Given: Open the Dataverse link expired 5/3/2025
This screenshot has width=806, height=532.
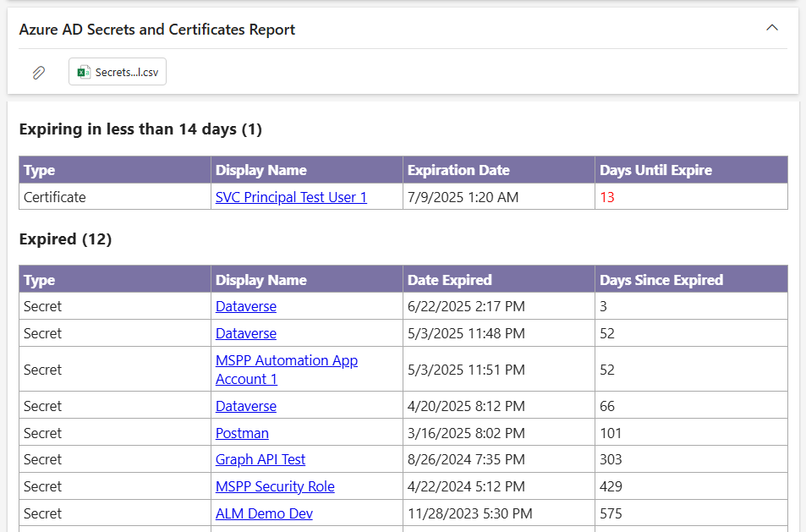Looking at the screenshot, I should [x=246, y=333].
